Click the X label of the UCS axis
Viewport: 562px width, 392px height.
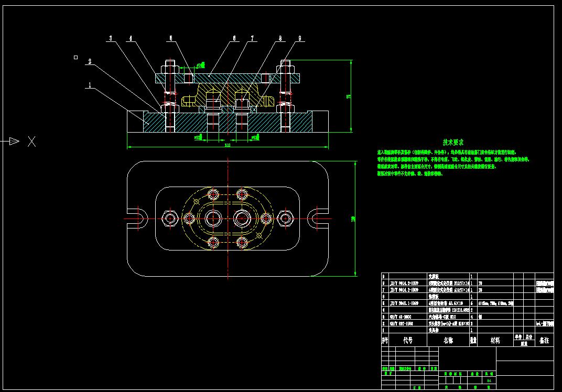pos(32,141)
